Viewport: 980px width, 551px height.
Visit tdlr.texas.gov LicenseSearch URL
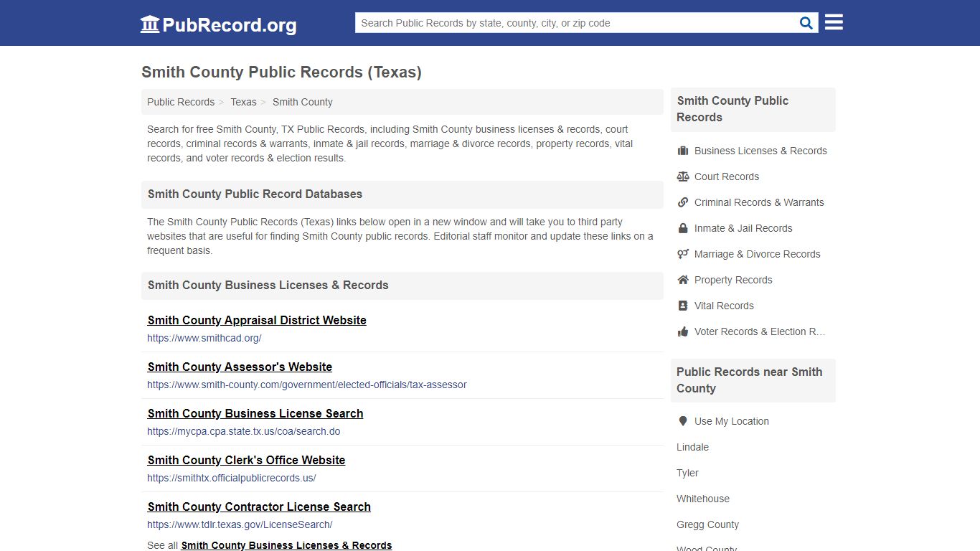pos(240,524)
